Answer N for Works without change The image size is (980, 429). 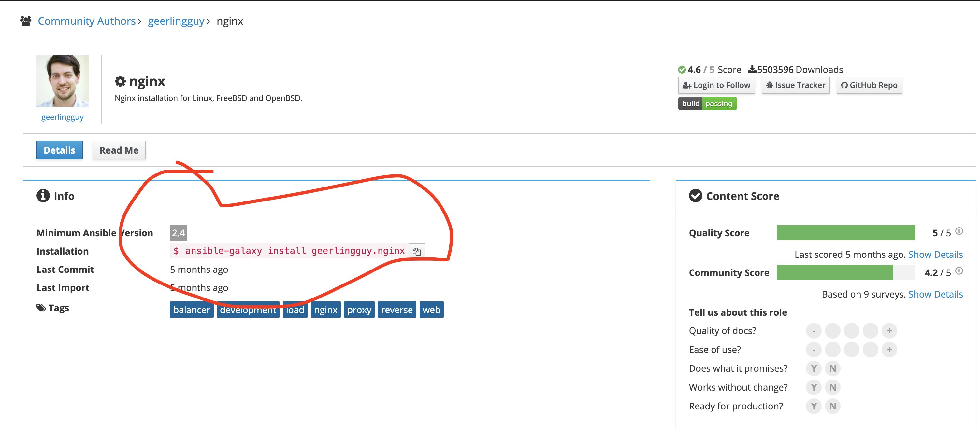[833, 387]
